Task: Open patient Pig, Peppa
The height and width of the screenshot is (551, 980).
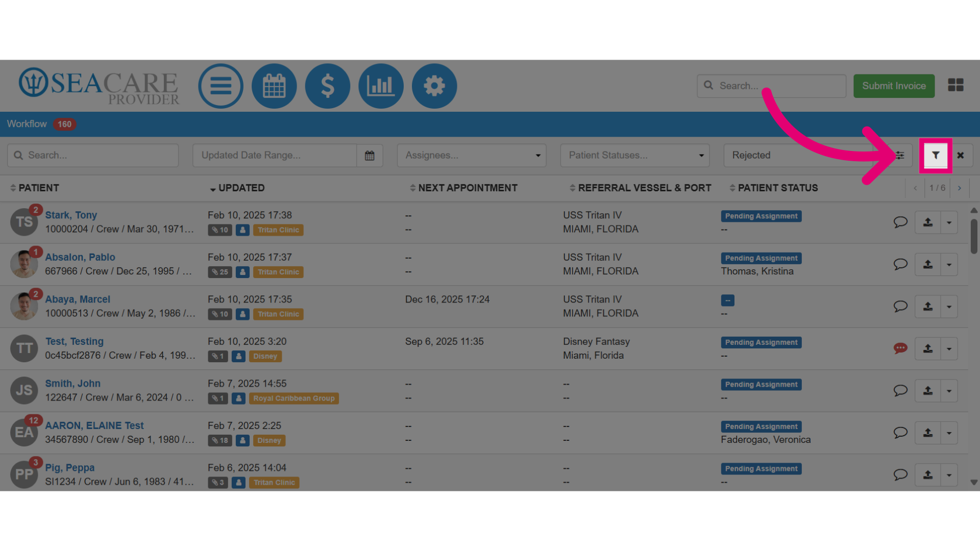Action: (70, 468)
